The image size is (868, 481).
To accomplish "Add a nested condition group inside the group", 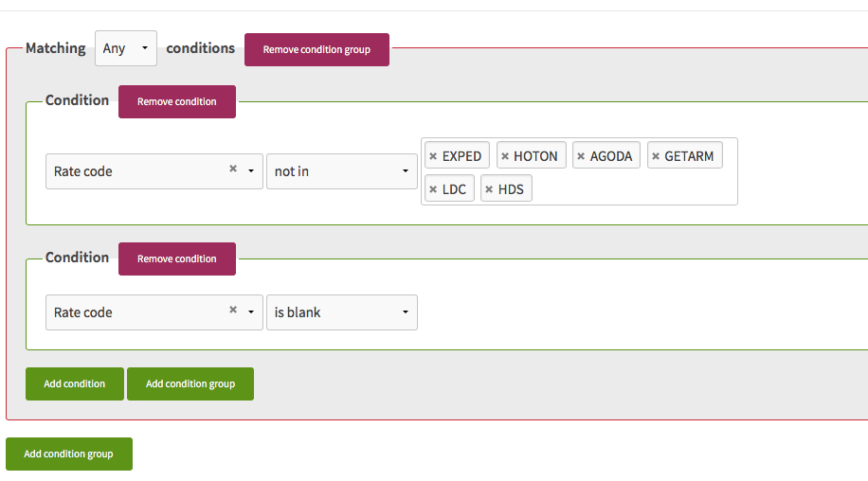I will pos(190,383).
